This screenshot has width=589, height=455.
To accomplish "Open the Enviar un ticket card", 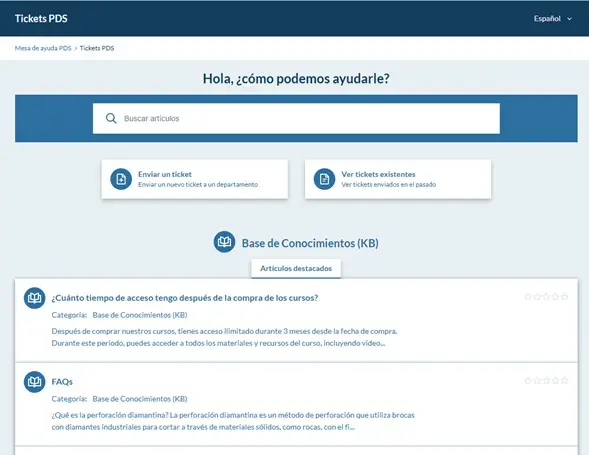I will [195, 179].
